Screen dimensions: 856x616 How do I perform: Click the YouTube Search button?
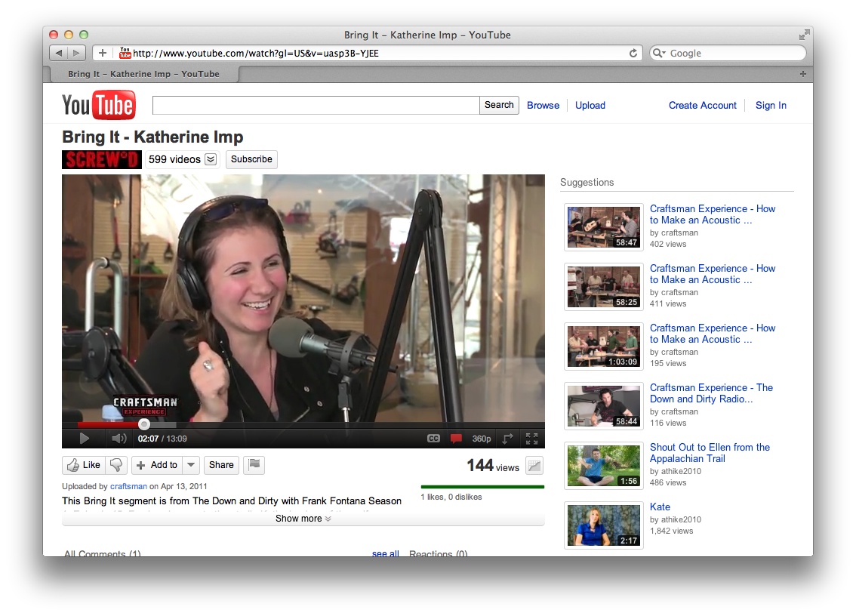pyautogui.click(x=499, y=105)
